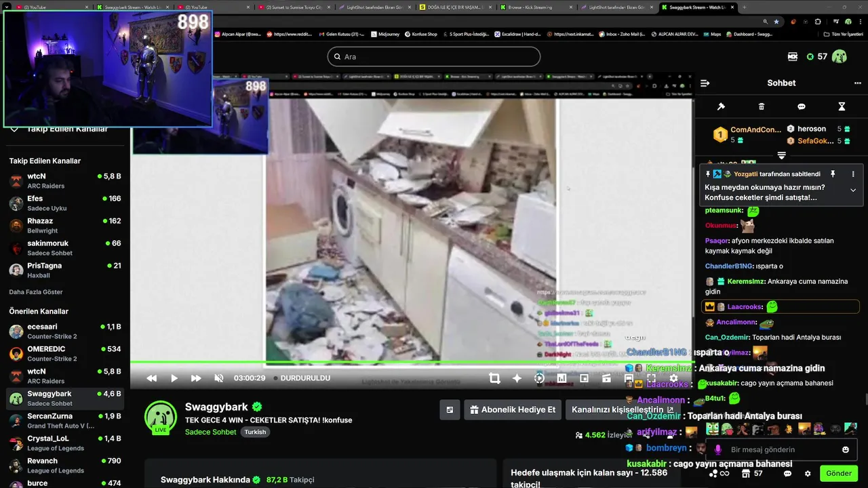Image resolution: width=868 pixels, height=488 pixels.
Task: Unmute the player volume
Action: pyautogui.click(x=218, y=378)
